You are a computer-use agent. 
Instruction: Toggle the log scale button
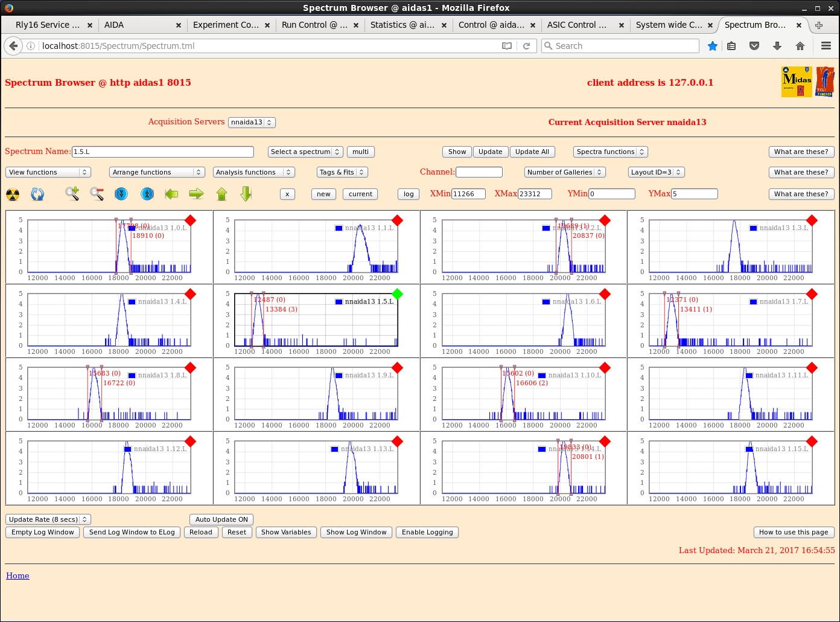pos(409,194)
